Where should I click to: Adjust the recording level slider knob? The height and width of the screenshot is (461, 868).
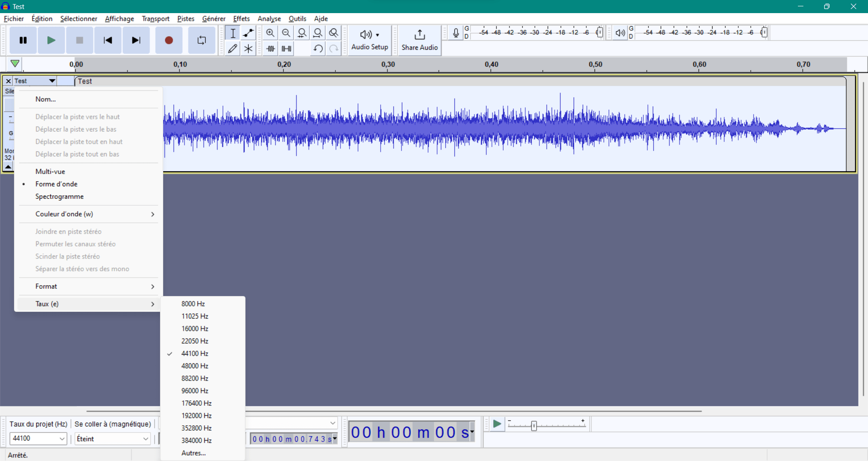(599, 33)
